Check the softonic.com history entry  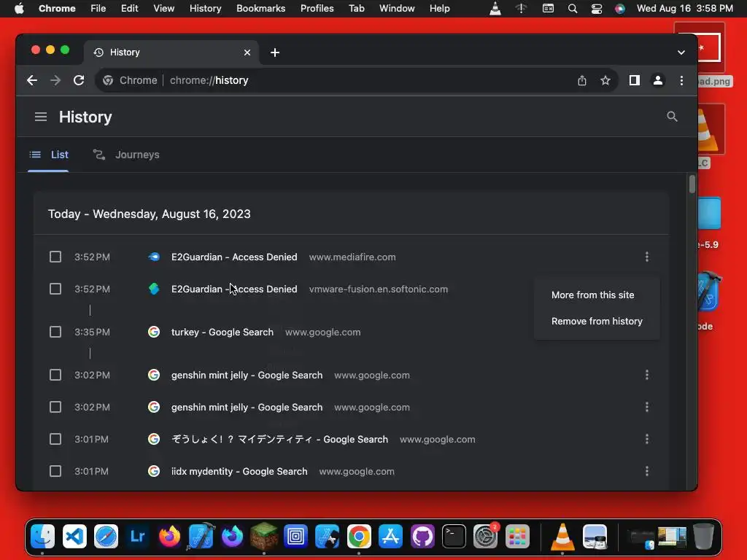coord(55,289)
